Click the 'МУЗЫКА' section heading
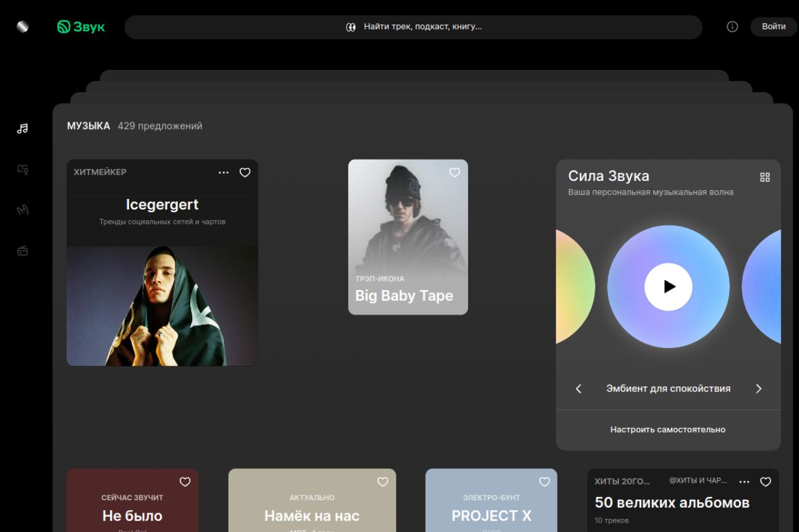 click(x=89, y=126)
